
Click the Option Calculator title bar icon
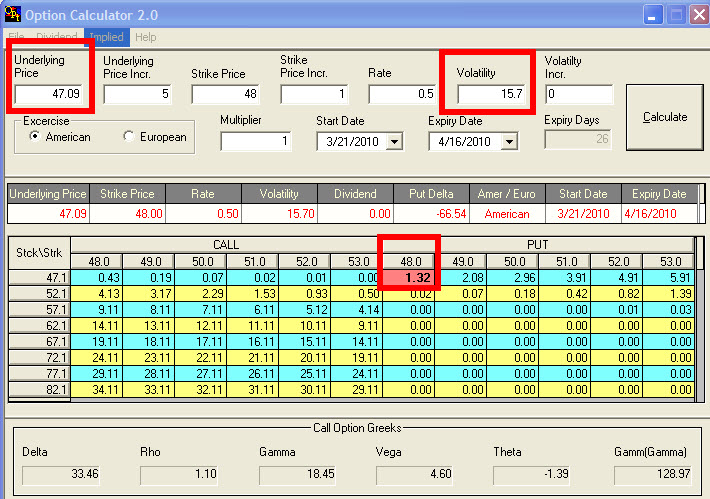(12, 15)
